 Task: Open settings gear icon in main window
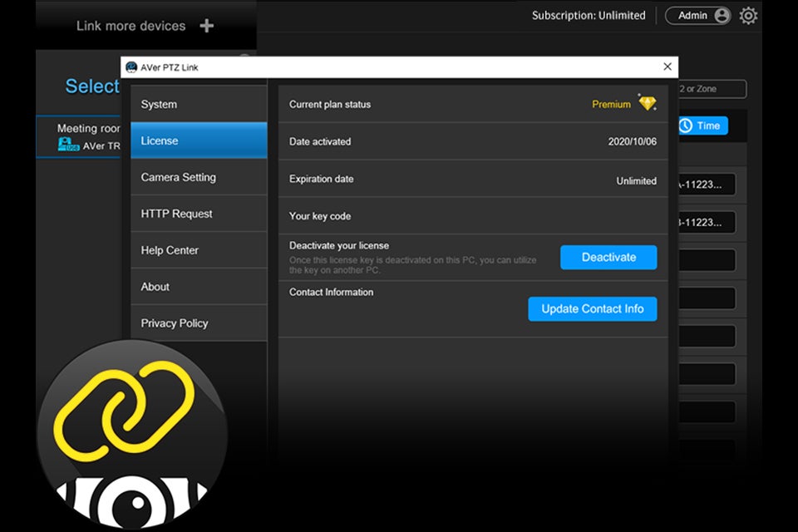(x=748, y=16)
